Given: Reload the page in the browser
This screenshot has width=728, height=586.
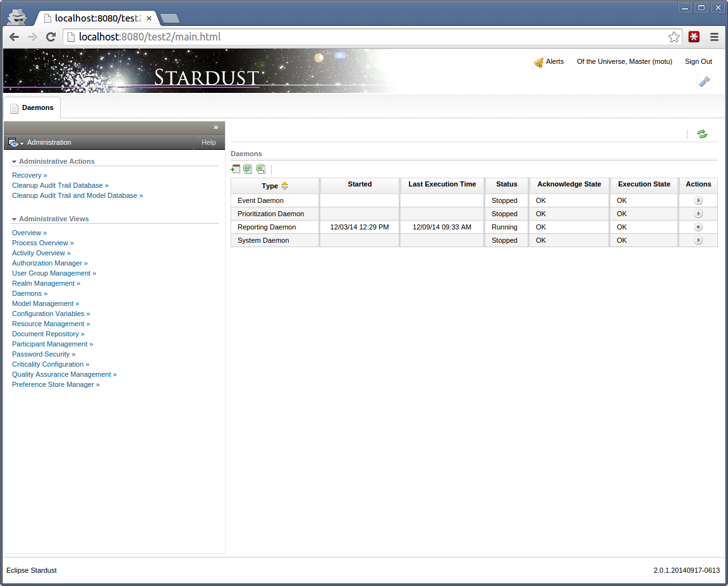Looking at the screenshot, I should tap(51, 37).
